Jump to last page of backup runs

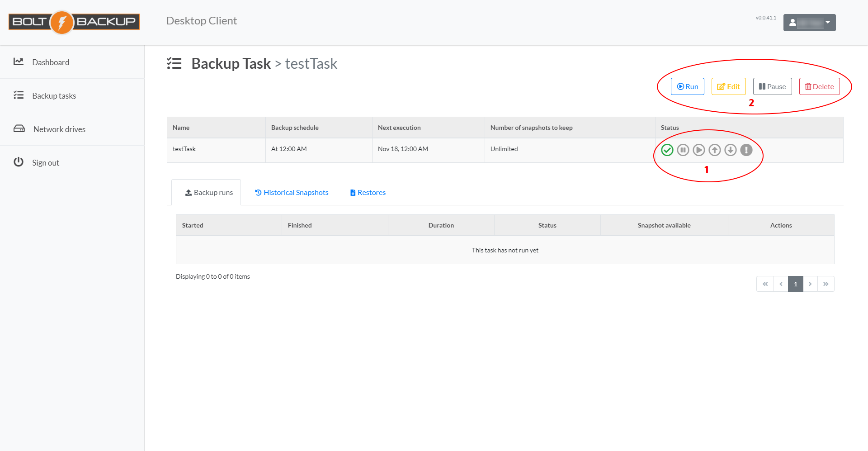point(826,284)
